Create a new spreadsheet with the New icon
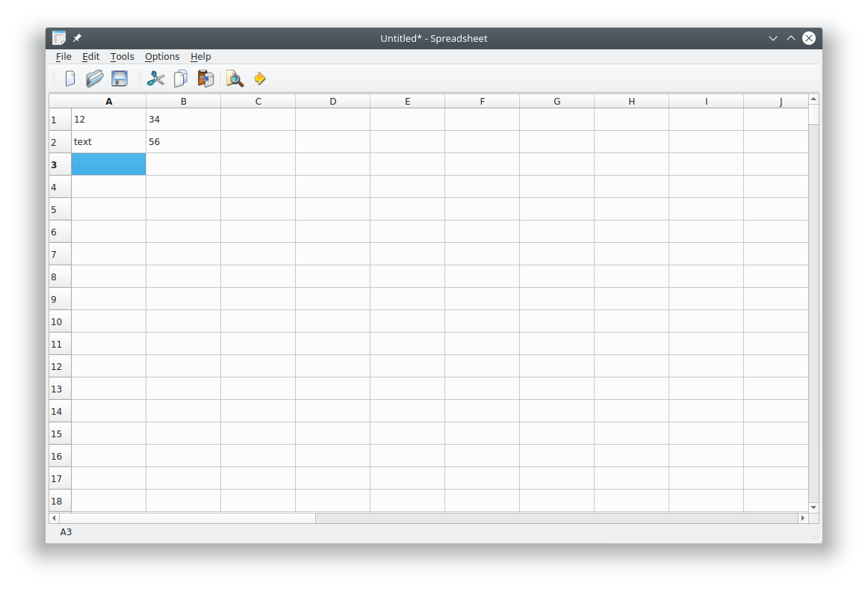The height and width of the screenshot is (589, 868). point(70,78)
